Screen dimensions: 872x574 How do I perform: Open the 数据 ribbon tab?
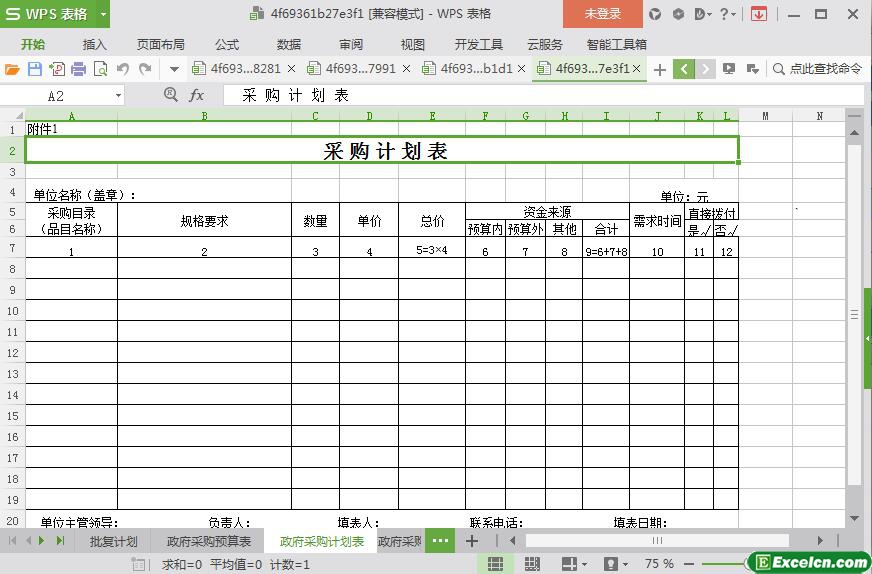tap(289, 44)
